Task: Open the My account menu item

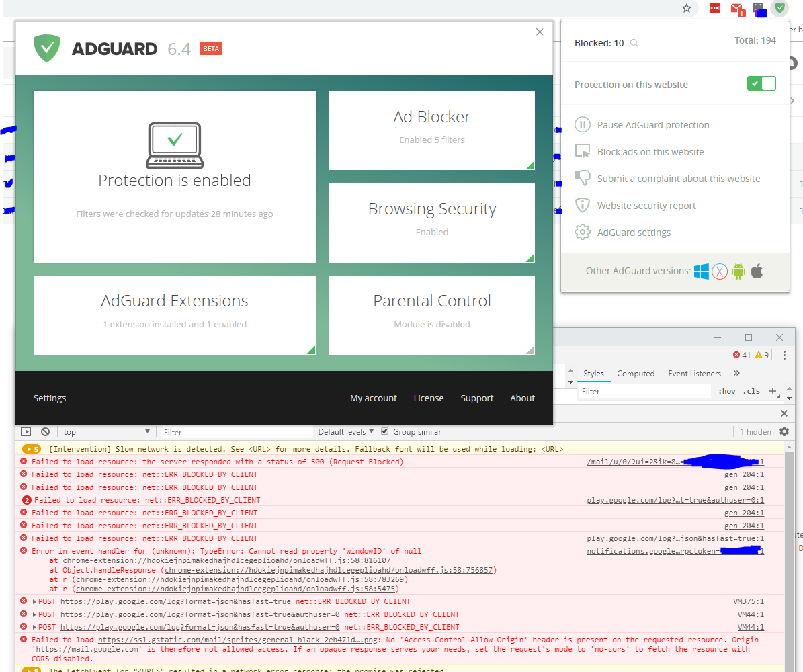Action: [373, 398]
